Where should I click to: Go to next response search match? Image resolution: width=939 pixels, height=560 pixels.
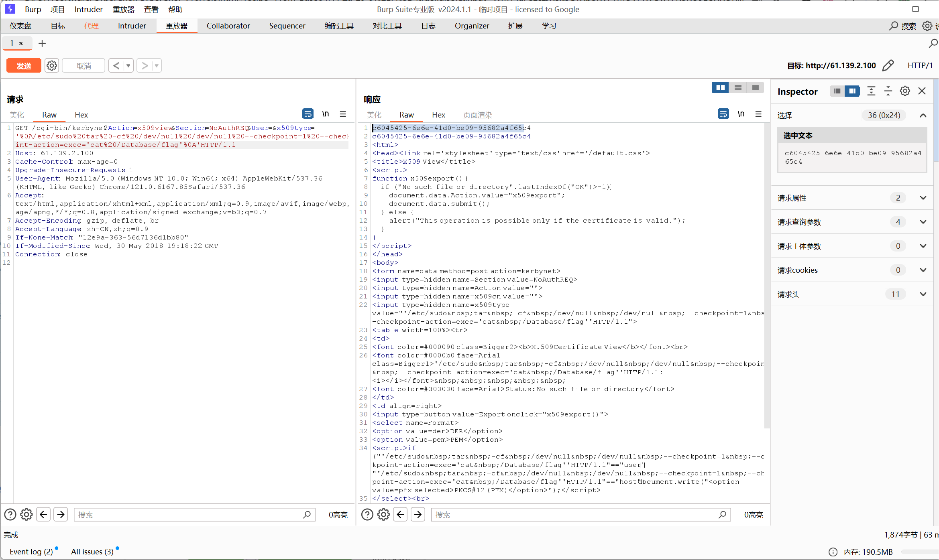coord(418,515)
